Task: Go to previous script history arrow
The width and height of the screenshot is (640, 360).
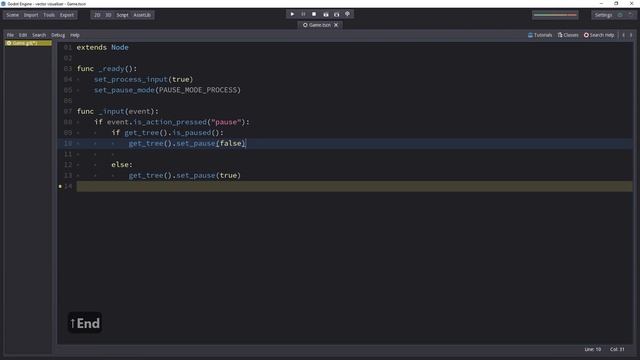Action: (x=623, y=35)
